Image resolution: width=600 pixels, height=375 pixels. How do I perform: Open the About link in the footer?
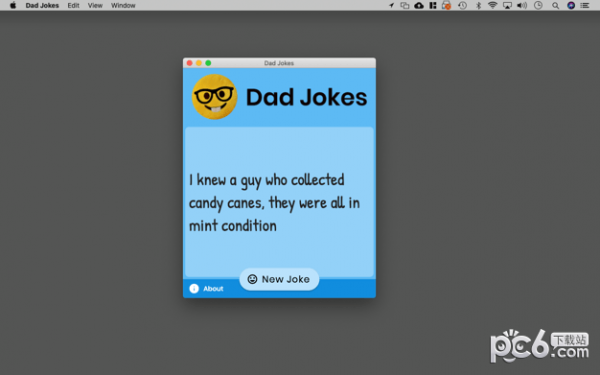point(213,289)
